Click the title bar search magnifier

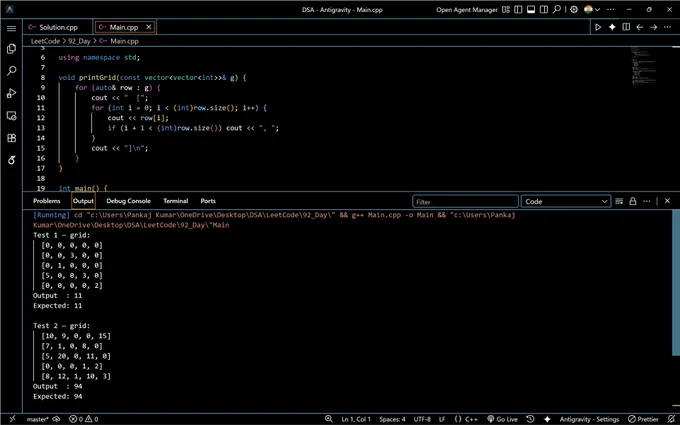pyautogui.click(x=556, y=10)
